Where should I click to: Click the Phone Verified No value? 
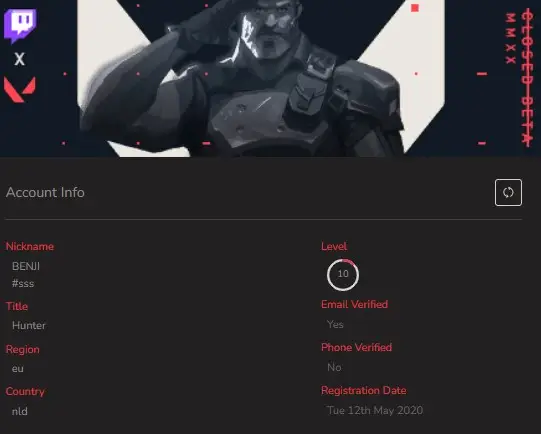click(x=334, y=367)
